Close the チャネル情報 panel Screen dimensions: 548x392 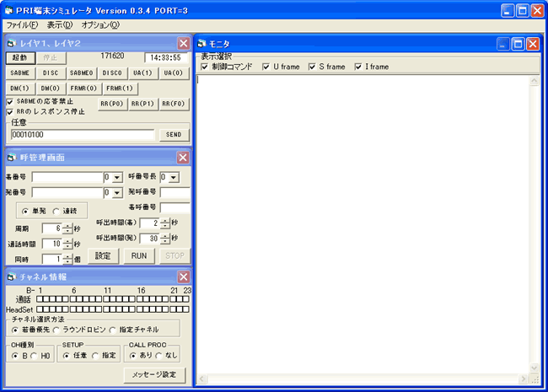coord(183,277)
